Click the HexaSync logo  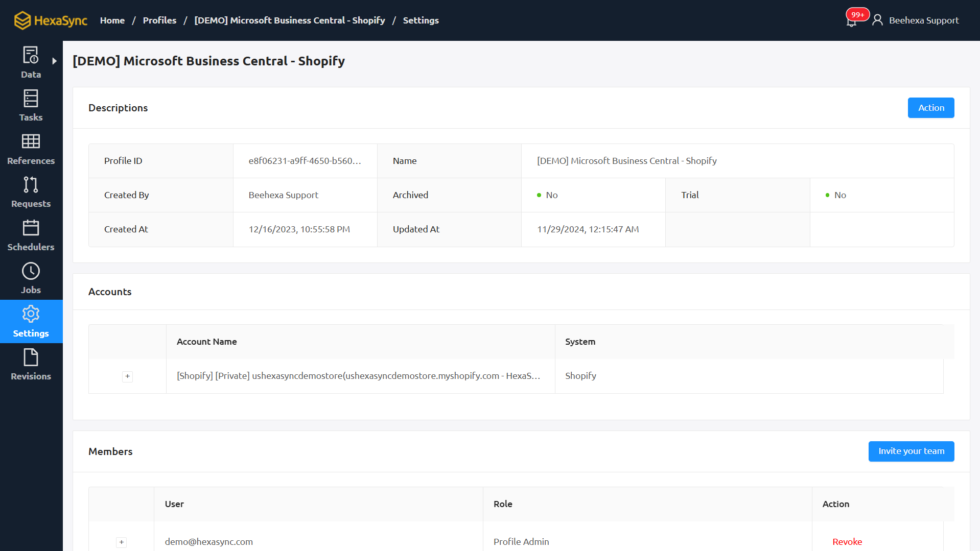51,20
